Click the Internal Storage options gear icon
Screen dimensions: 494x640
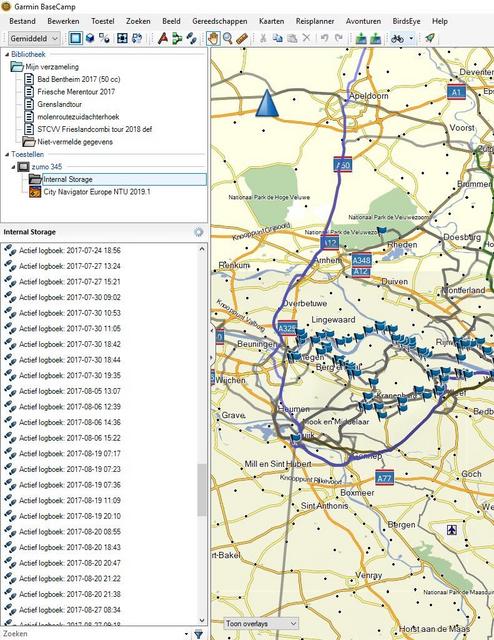click(198, 232)
